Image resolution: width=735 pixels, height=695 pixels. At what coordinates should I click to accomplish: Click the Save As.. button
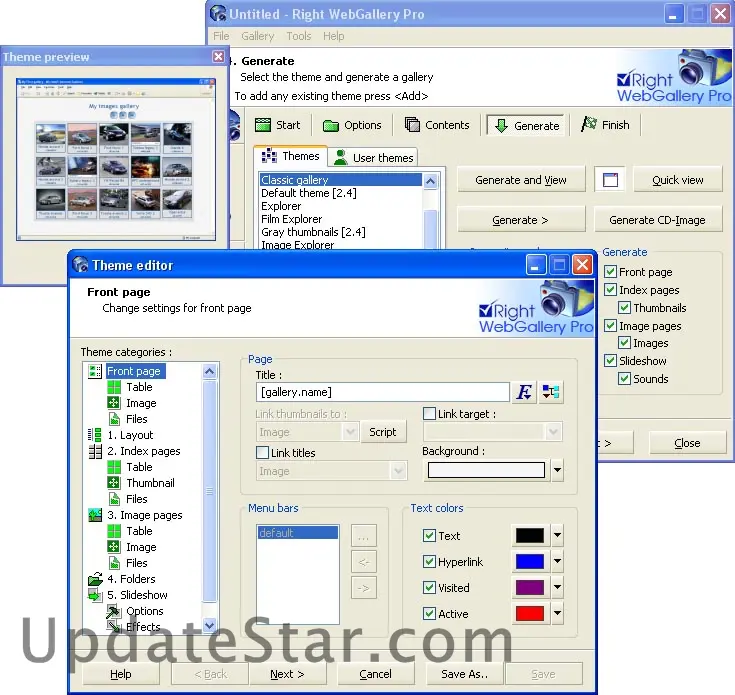pos(464,674)
